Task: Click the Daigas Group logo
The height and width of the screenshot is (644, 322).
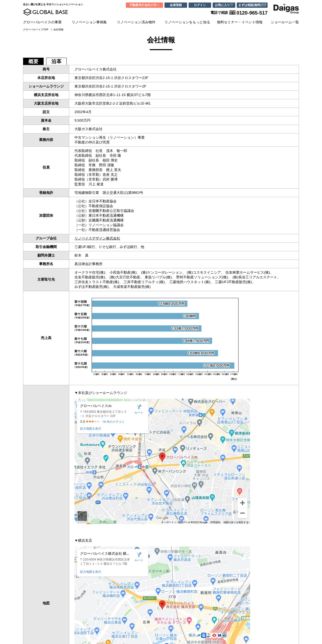Action: 286,9
